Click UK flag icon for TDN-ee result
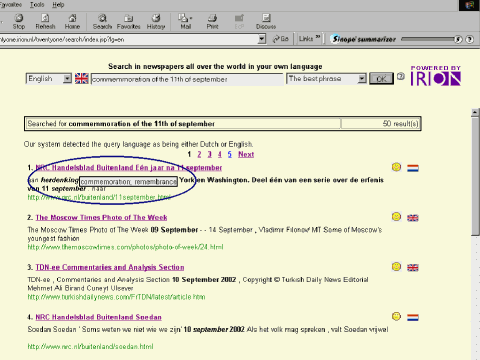 [x=413, y=267]
